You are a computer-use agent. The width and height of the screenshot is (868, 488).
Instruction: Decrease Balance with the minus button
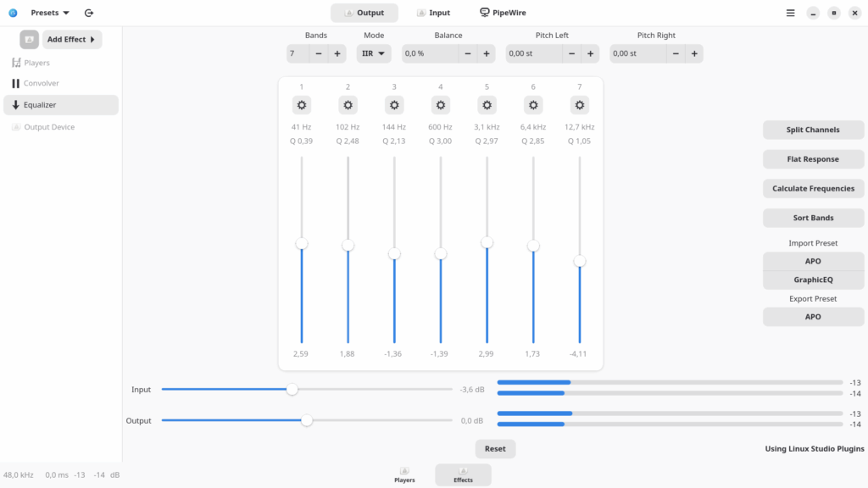click(x=468, y=53)
